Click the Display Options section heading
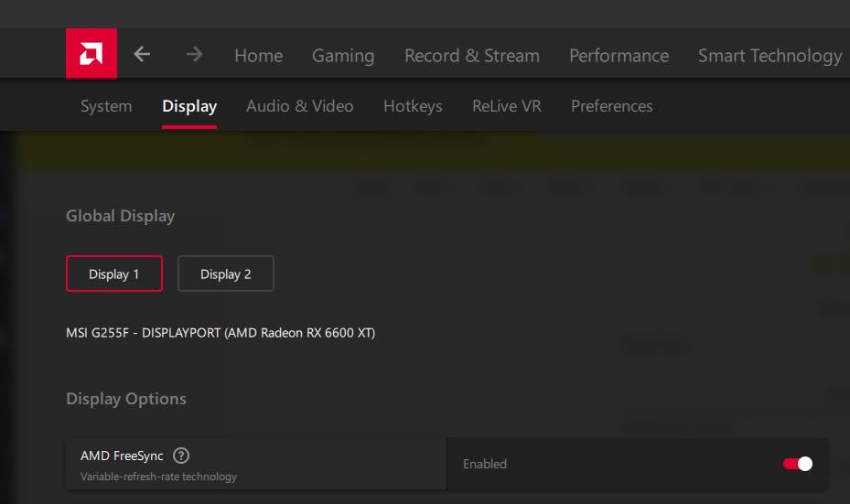The image size is (850, 504). point(126,399)
